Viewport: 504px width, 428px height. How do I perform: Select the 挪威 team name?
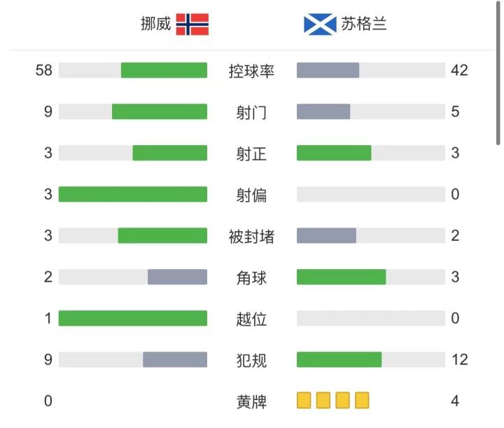coord(155,25)
